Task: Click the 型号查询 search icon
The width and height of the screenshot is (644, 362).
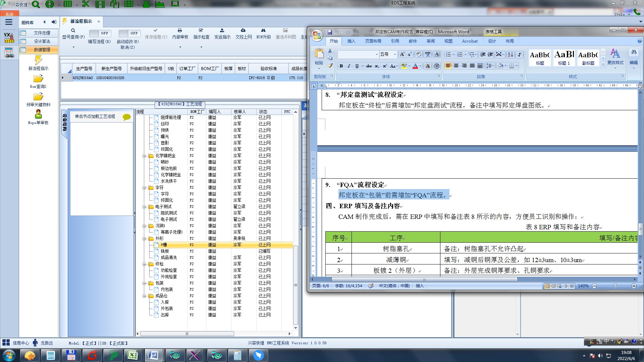Action: click(x=73, y=31)
